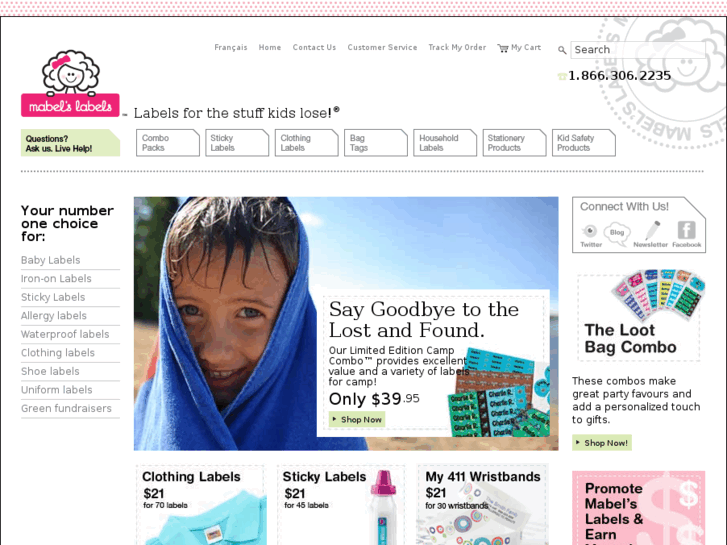The width and height of the screenshot is (727, 545).
Task: Open Allergy labels in sidebar list
Action: click(54, 315)
